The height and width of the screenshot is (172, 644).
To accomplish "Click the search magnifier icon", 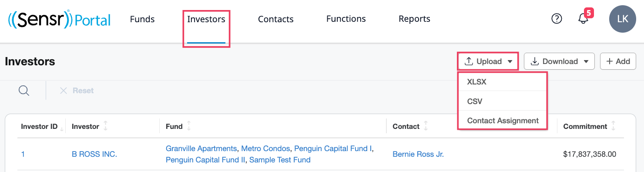I will click(x=24, y=91).
